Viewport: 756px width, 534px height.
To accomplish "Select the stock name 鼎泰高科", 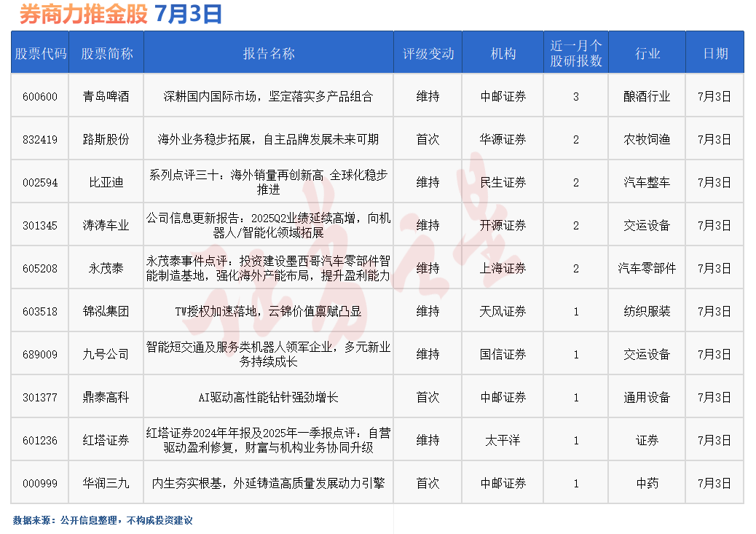I will [x=106, y=398].
